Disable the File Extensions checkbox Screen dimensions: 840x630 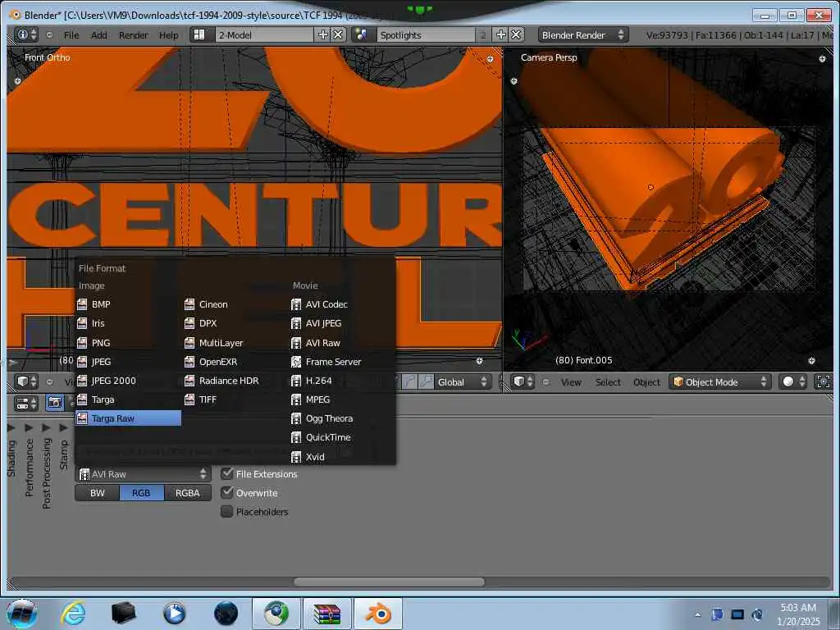tap(227, 473)
